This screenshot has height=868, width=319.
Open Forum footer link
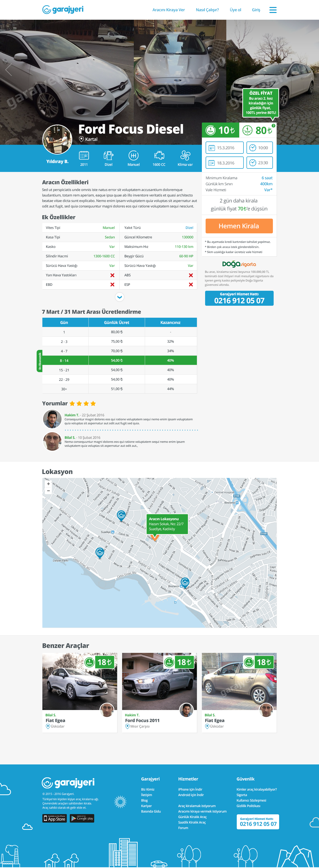pyautogui.click(x=183, y=828)
